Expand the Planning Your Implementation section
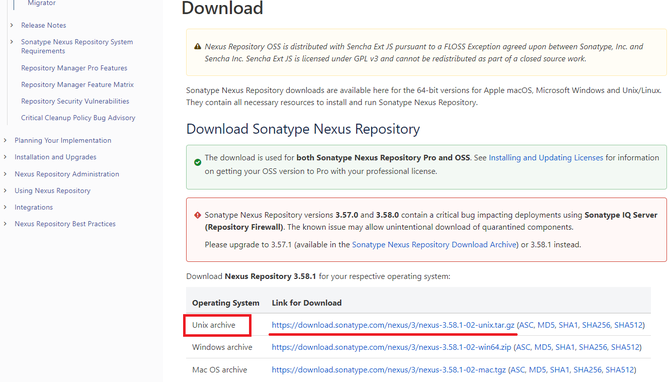 pos(5,140)
